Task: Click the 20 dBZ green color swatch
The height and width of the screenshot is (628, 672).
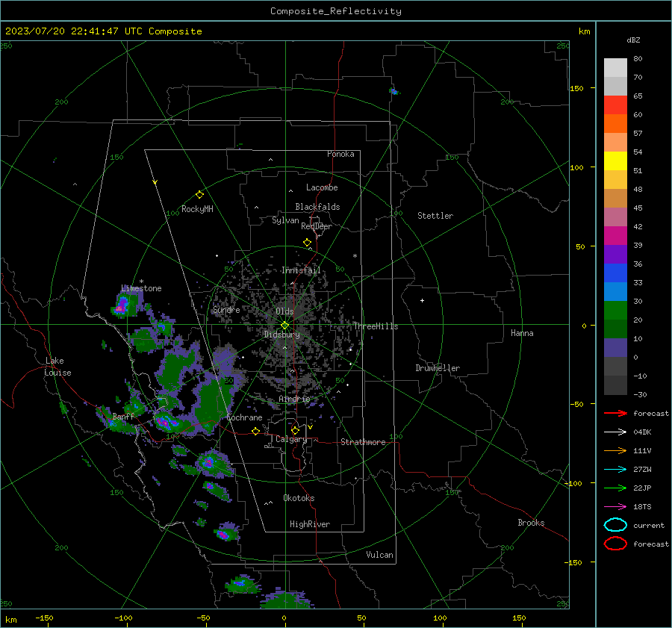Action: pos(615,310)
